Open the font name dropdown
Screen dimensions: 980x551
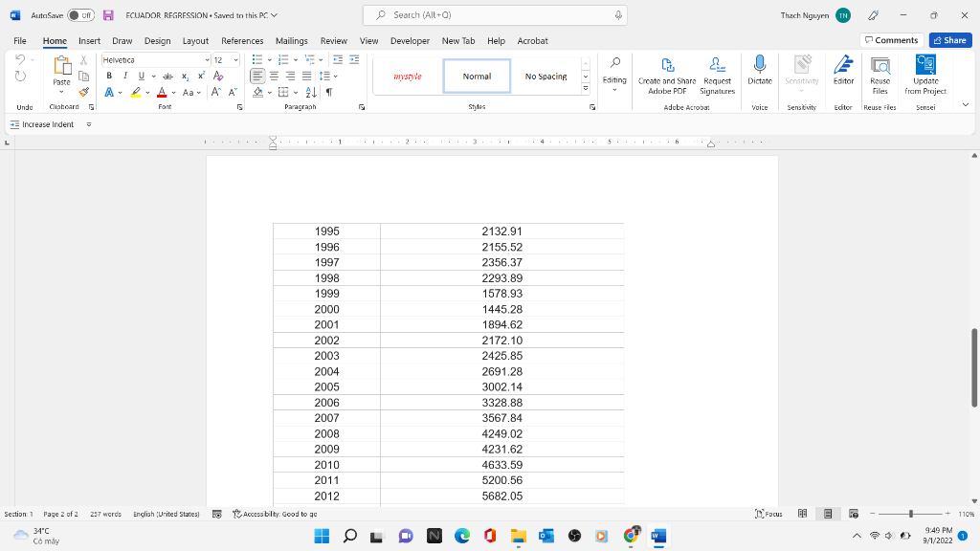[207, 60]
